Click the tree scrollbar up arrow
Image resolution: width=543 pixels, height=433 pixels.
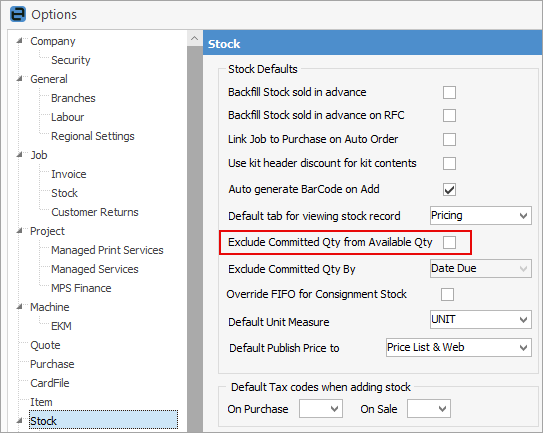point(194,38)
